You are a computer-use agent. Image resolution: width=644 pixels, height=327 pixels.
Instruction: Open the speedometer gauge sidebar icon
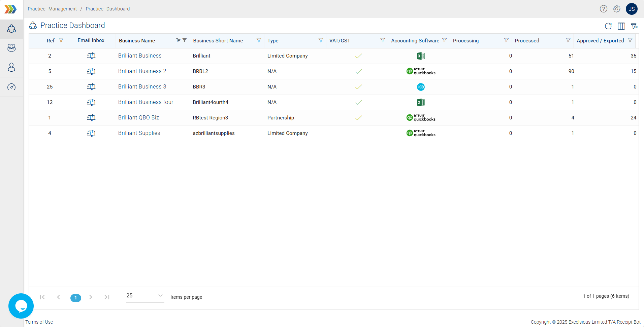click(x=11, y=87)
